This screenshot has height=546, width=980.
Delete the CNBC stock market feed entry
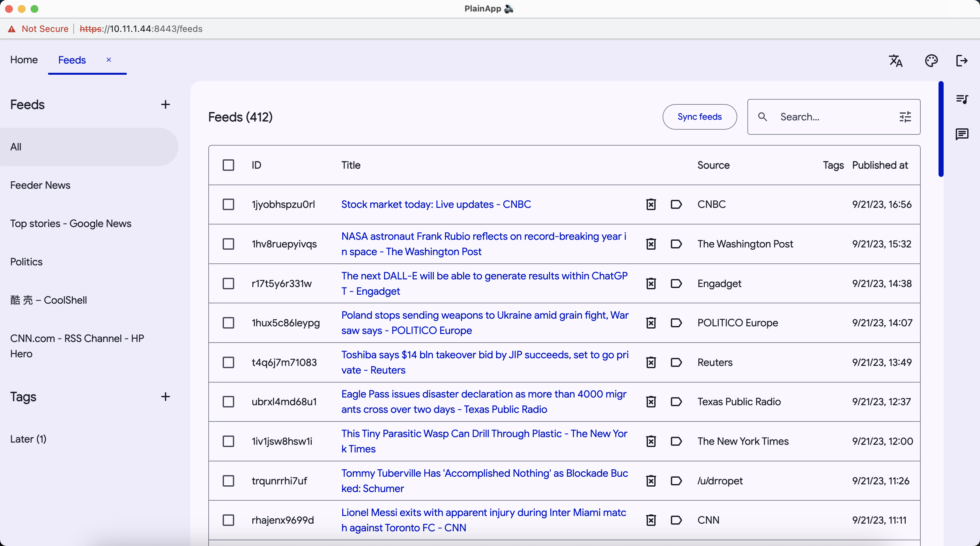point(651,204)
